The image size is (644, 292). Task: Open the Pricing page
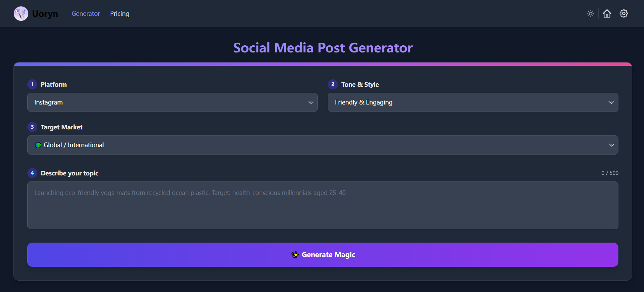coord(120,13)
